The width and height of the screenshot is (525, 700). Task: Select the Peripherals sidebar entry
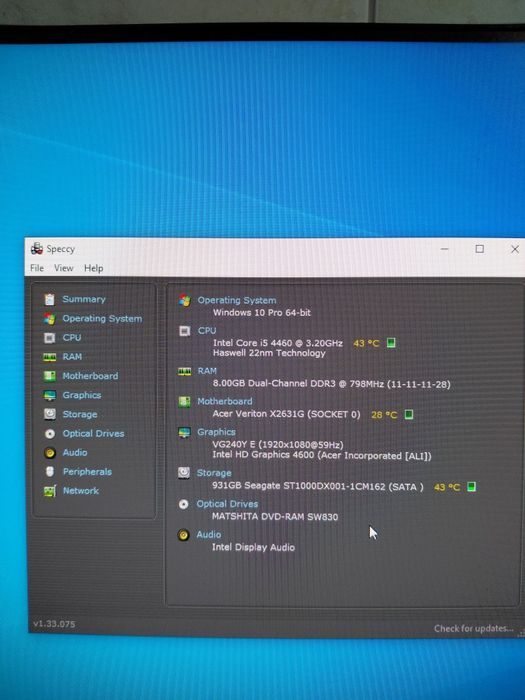click(x=87, y=471)
